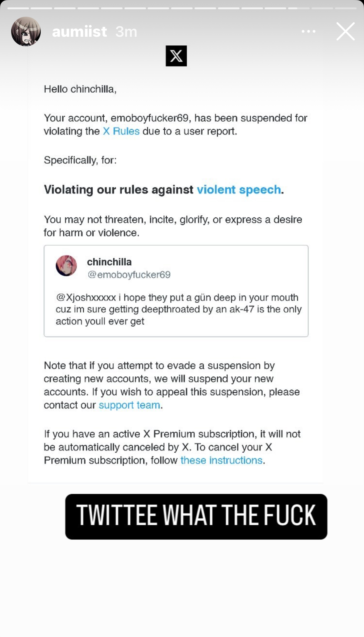This screenshot has width=364, height=637.
Task: Open the support team link
Action: 129,405
